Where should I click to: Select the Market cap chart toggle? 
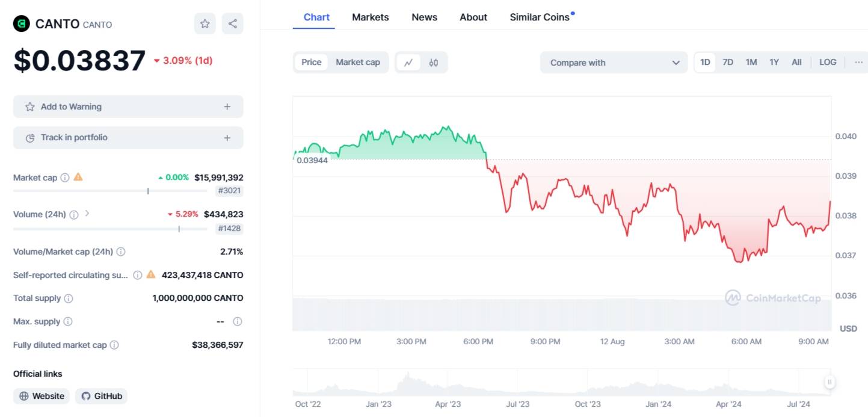click(358, 62)
